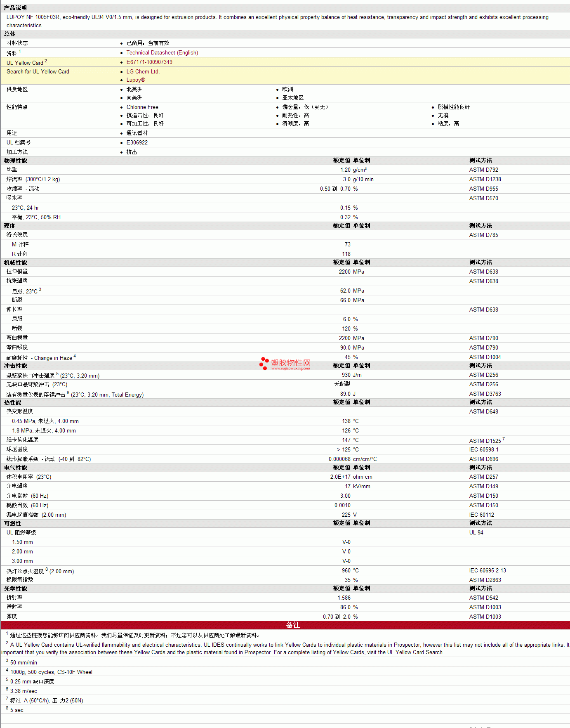Click footnote 1 superscript next to 资料
The width and height of the screenshot is (570, 728).
coord(20,52)
